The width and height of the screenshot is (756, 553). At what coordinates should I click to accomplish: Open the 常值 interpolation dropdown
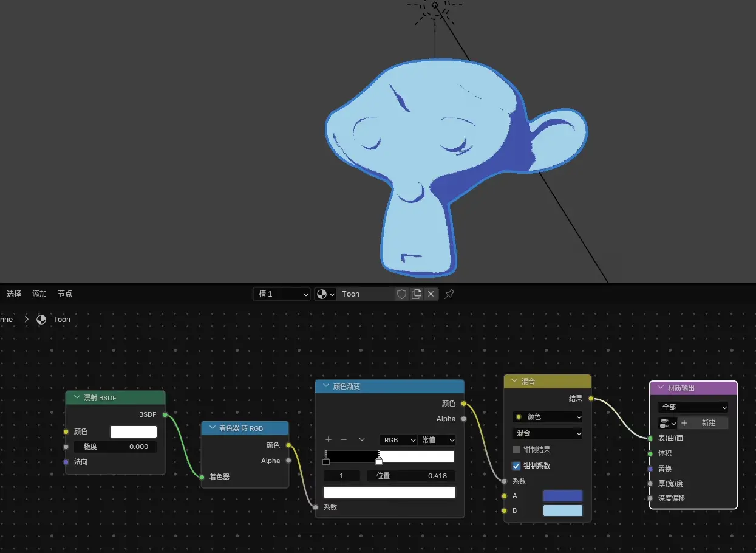point(437,440)
